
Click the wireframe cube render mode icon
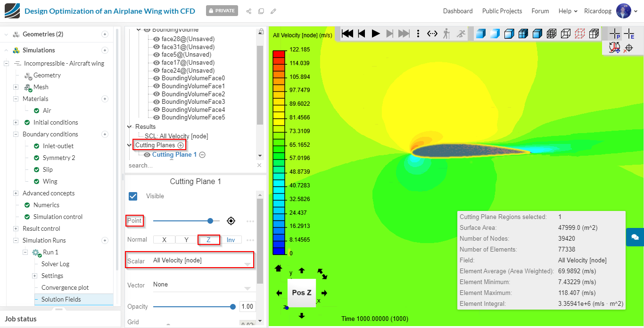pyautogui.click(x=566, y=34)
